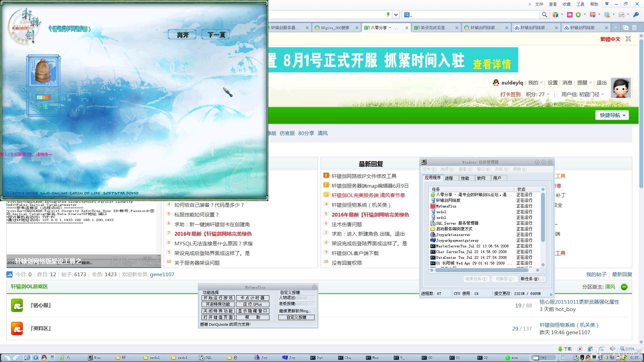The image size is (644, 362).
Task: Select the bronze bell server icon in game
Action: [x=43, y=71]
